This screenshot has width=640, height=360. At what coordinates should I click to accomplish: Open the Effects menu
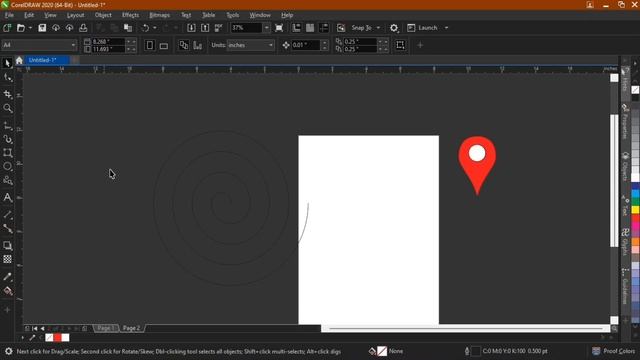(x=131, y=15)
